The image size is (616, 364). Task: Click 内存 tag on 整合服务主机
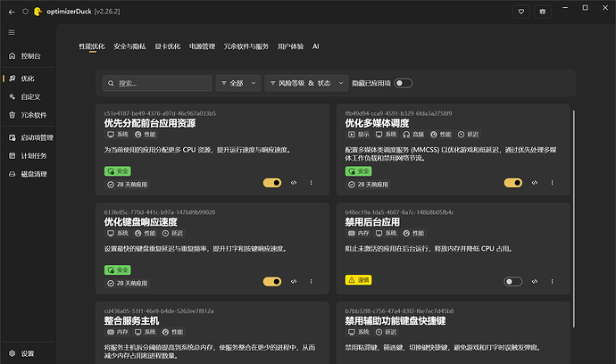(x=118, y=332)
